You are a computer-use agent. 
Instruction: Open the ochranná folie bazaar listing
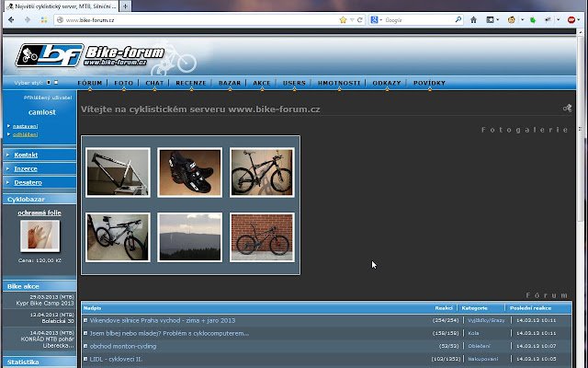tap(40, 213)
